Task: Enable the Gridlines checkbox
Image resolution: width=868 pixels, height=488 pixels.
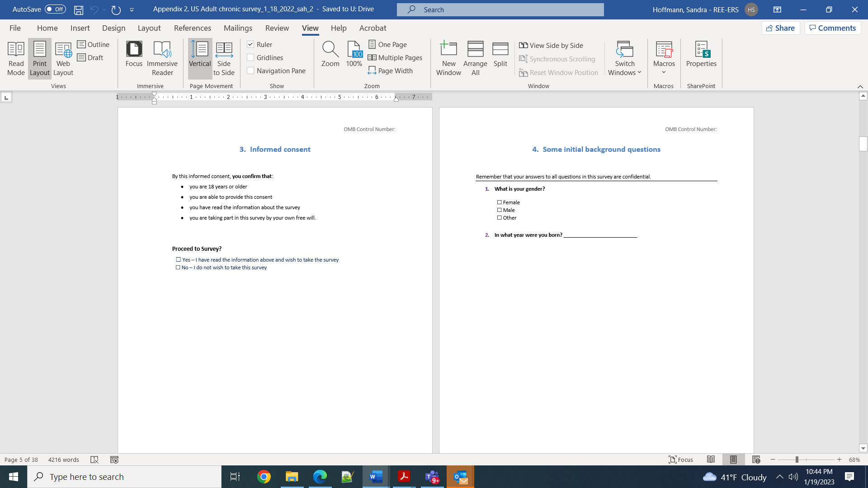Action: (x=250, y=57)
